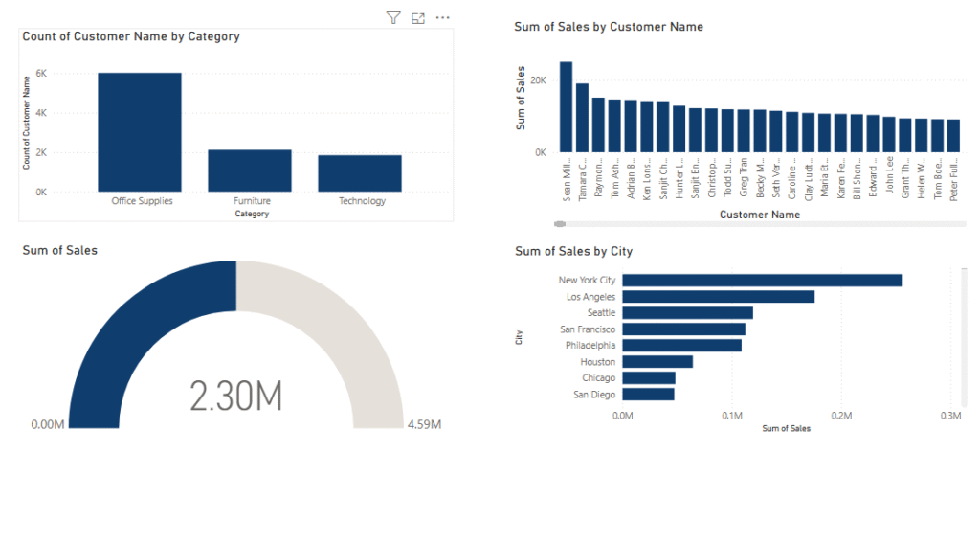Screen dimensions: 980x544
Task: Click the 'Count of Customer Name by Category' title
Action: (x=131, y=36)
